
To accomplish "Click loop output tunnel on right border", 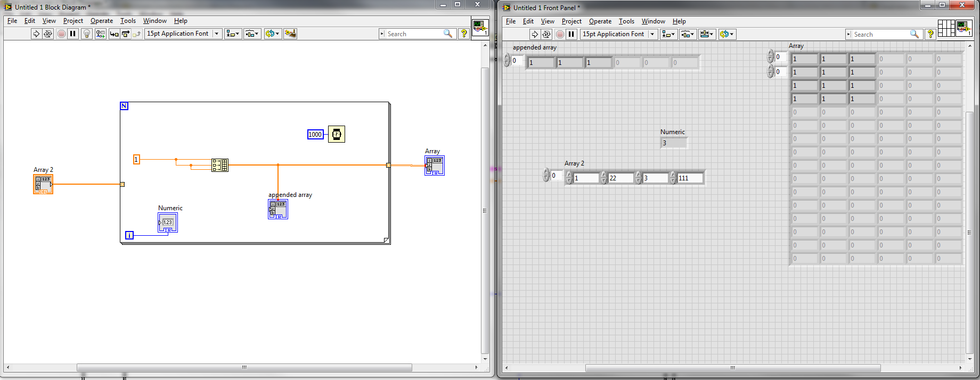I will pos(388,165).
